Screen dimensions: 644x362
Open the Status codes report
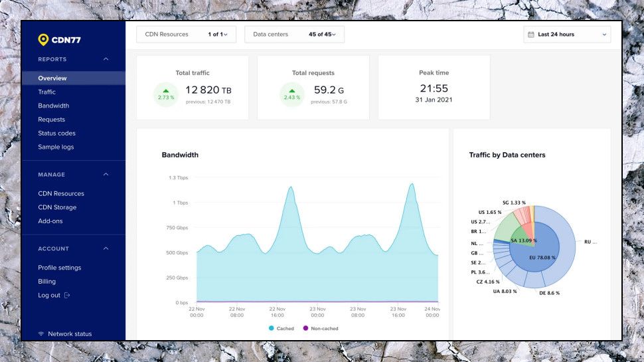pyautogui.click(x=56, y=133)
